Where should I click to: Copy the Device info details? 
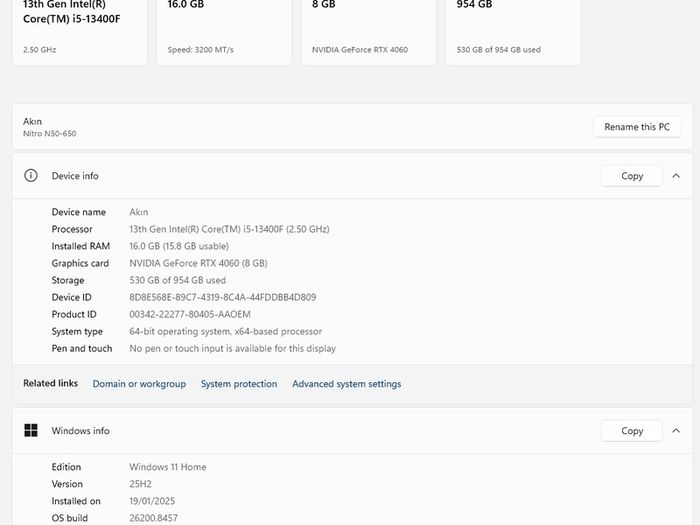coord(632,176)
